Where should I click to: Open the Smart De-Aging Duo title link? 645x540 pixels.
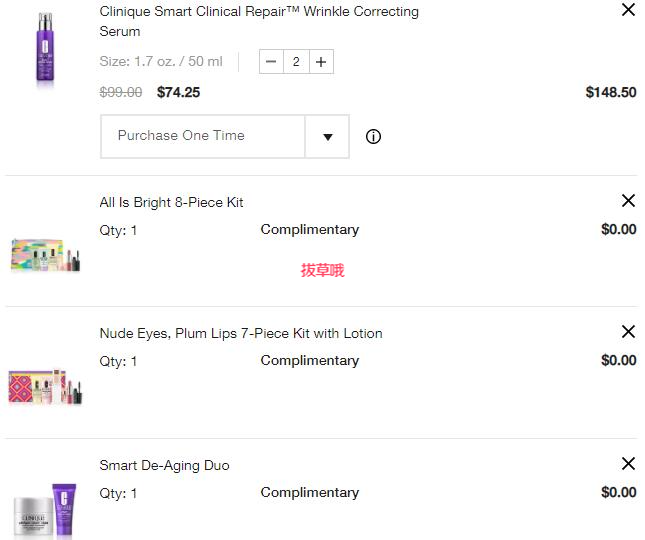click(164, 465)
